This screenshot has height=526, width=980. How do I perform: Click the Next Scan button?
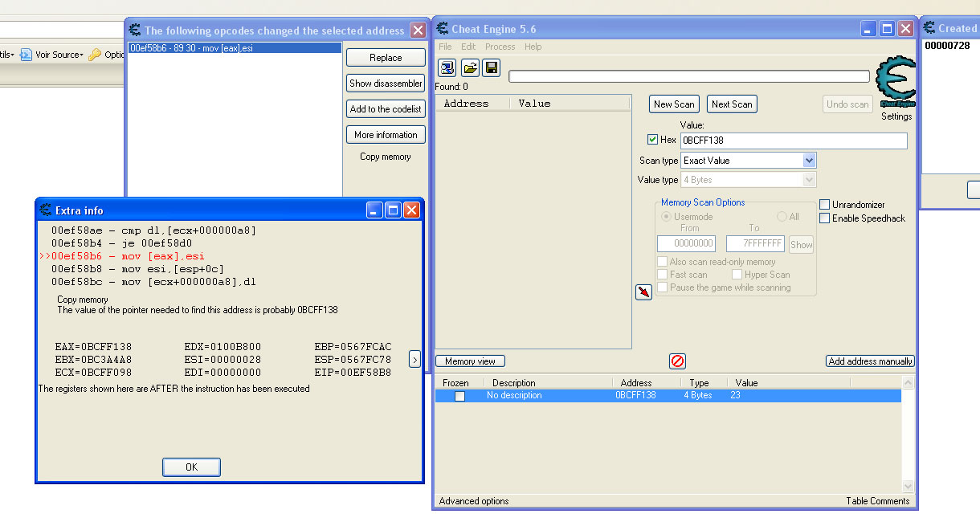point(732,104)
